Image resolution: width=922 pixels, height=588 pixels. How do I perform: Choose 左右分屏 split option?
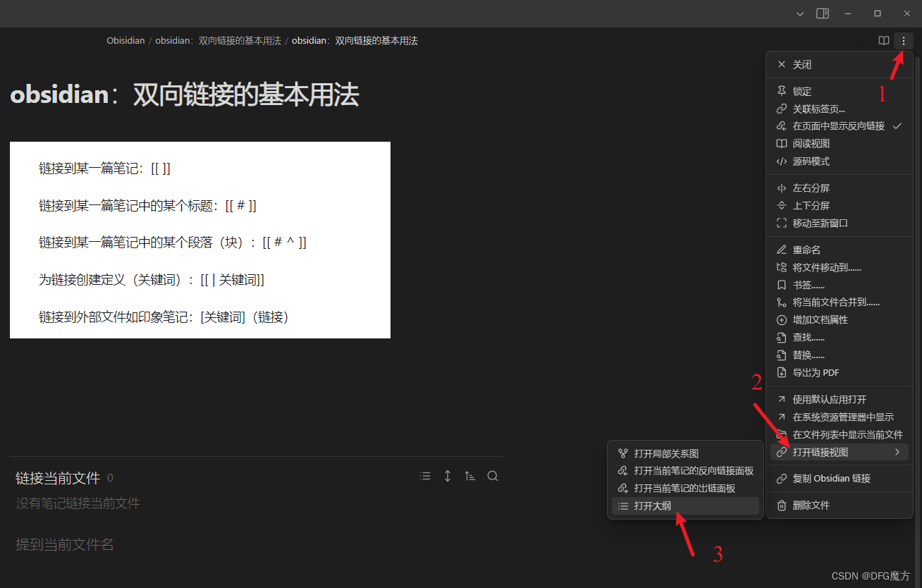pyautogui.click(x=840, y=188)
